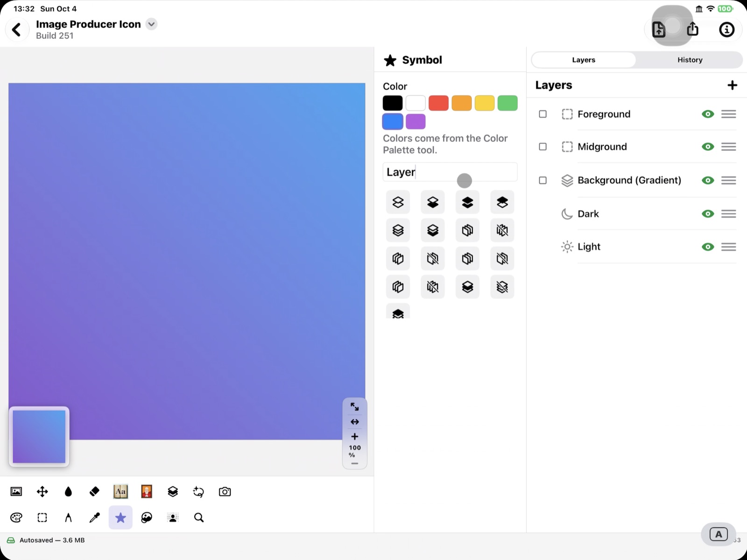Pick the red color swatch
The height and width of the screenshot is (560, 747).
[438, 103]
